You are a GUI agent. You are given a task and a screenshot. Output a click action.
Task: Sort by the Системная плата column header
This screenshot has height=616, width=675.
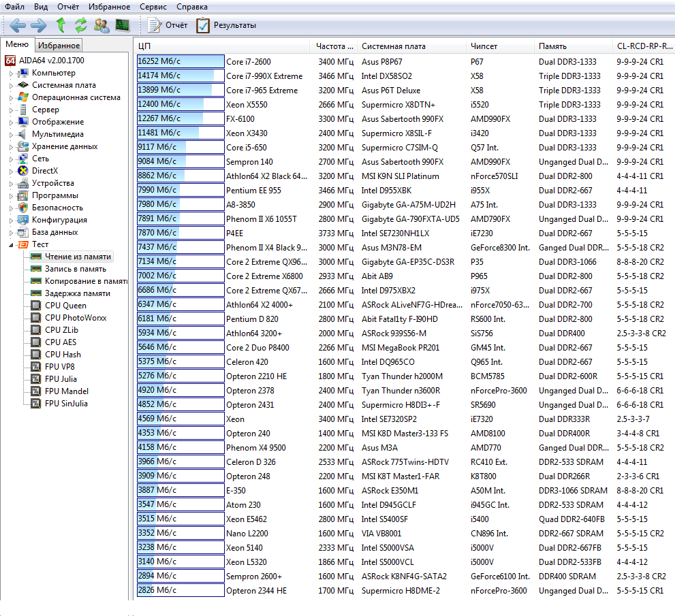(411, 46)
